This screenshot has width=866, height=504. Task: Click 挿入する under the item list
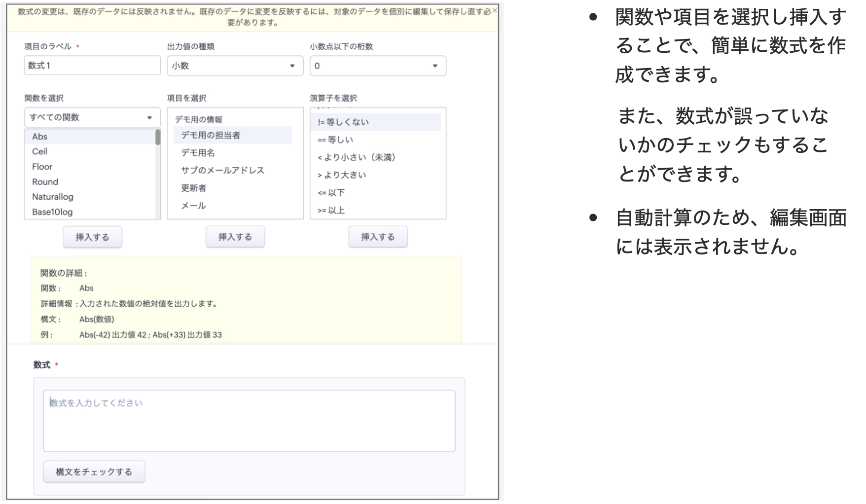point(235,237)
